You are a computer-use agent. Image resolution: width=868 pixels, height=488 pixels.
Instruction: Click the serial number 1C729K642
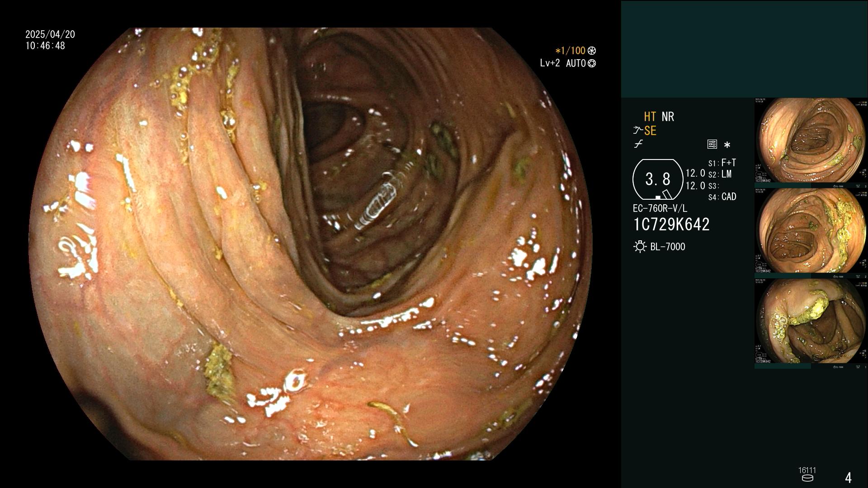[x=671, y=225]
